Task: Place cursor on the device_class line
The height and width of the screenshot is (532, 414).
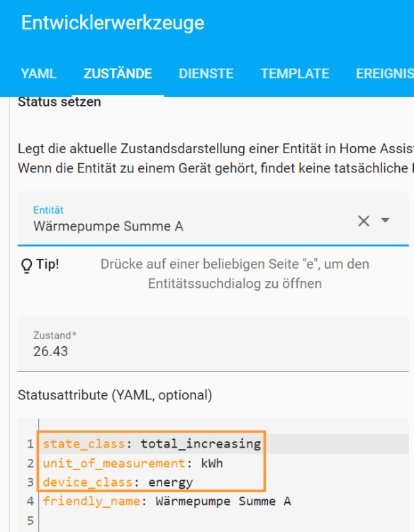Action: pyautogui.click(x=224, y=482)
